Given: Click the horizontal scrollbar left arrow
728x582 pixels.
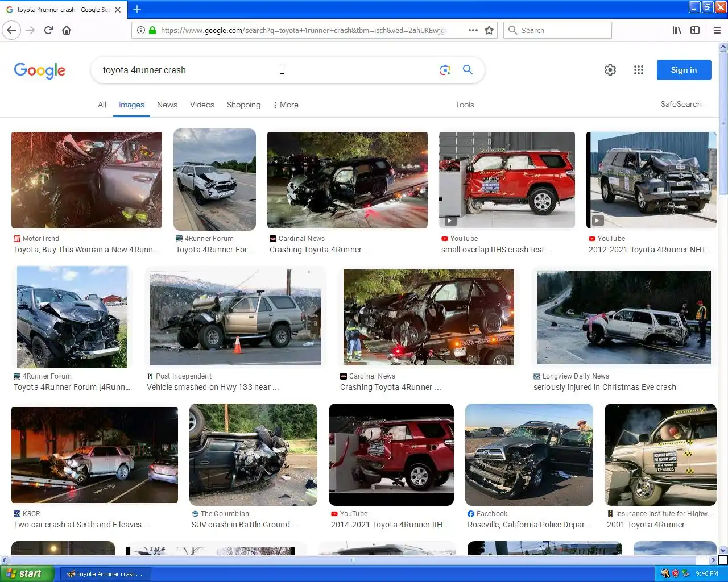Looking at the screenshot, I should pyautogui.click(x=5, y=560).
